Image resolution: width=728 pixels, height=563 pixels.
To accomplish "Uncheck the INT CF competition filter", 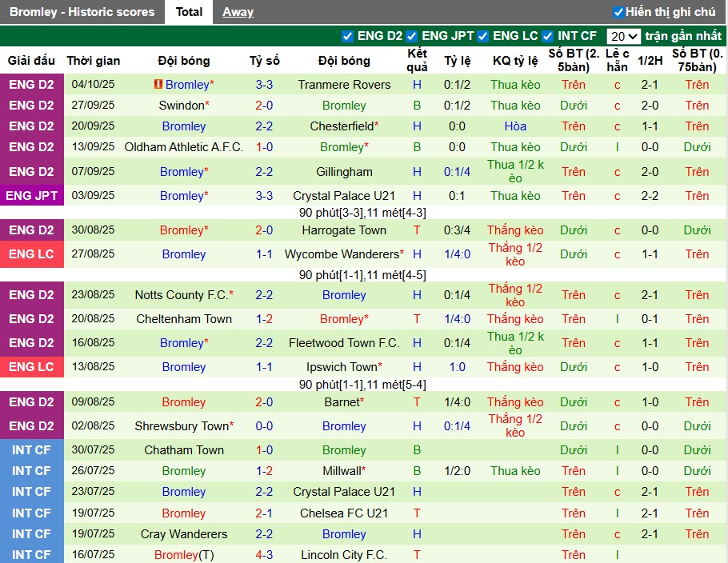I will (x=547, y=35).
